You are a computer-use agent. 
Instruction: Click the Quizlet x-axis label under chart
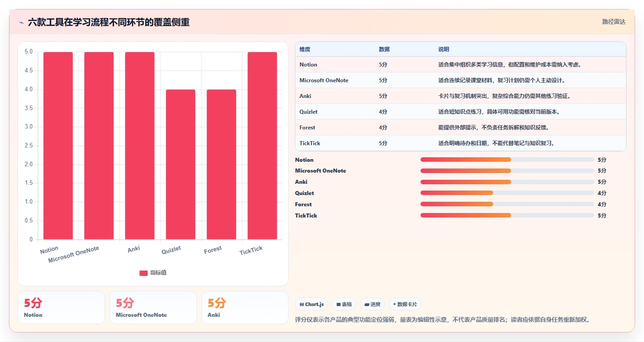coord(171,250)
